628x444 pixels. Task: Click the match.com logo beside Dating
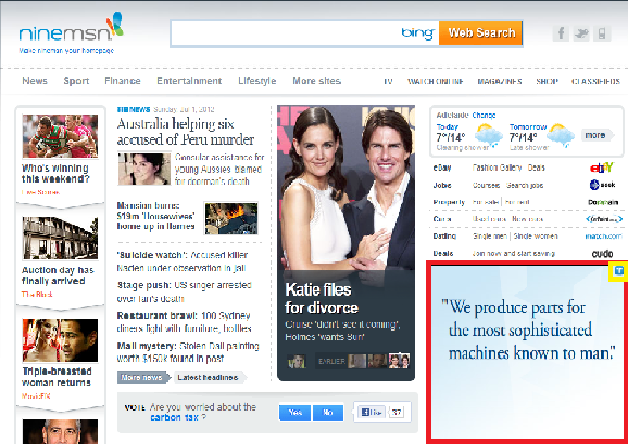click(x=604, y=236)
